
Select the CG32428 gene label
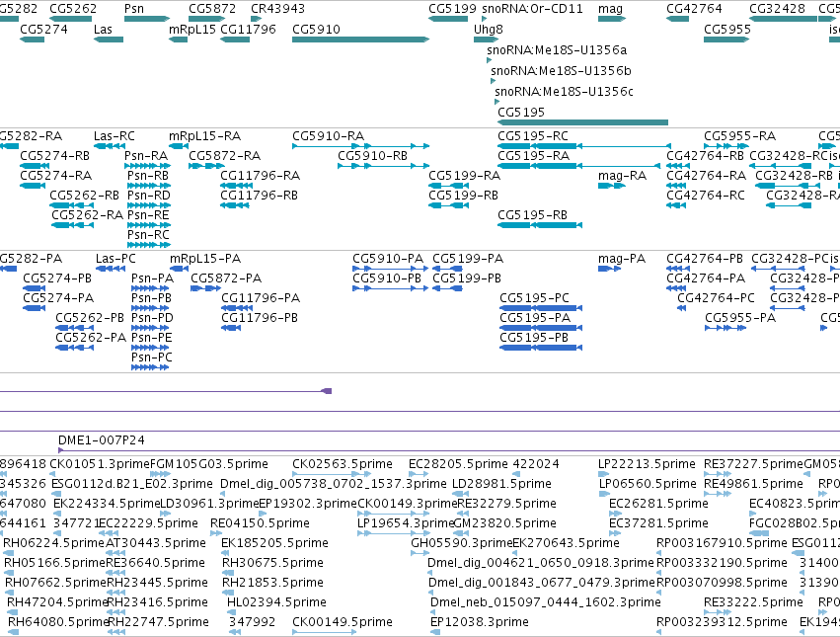pyautogui.click(x=778, y=9)
